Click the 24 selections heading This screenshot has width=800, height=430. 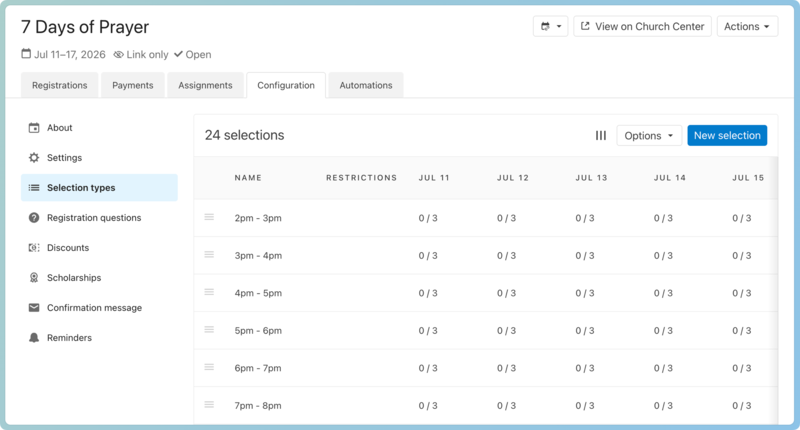[x=244, y=135]
